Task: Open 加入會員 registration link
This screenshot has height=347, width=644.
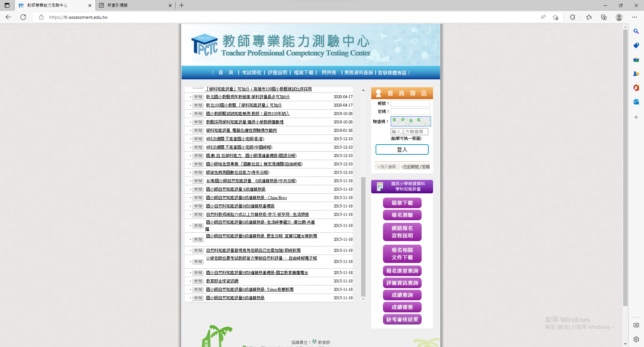Action: (387, 167)
